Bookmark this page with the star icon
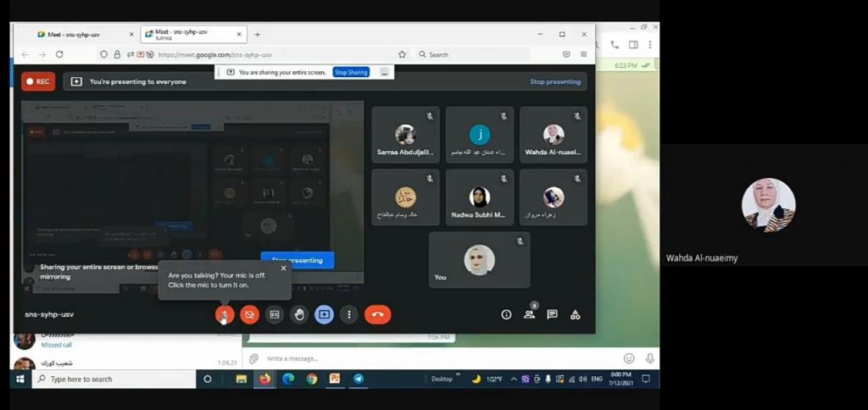The image size is (868, 410). click(x=402, y=54)
